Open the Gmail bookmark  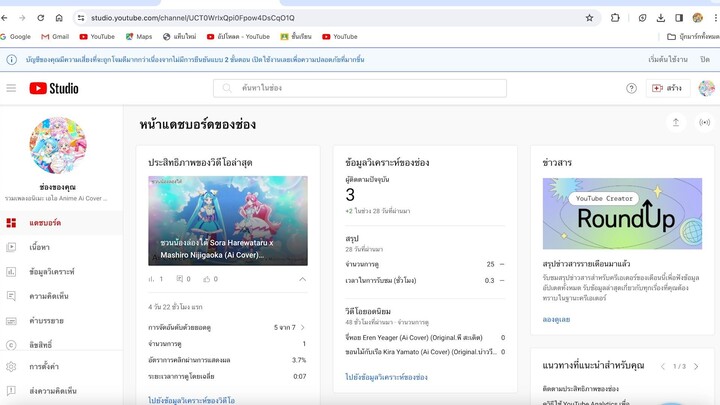click(x=55, y=36)
